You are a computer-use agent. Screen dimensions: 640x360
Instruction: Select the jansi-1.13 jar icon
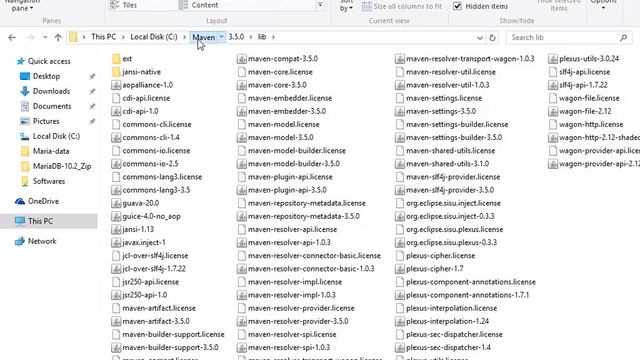[116, 229]
